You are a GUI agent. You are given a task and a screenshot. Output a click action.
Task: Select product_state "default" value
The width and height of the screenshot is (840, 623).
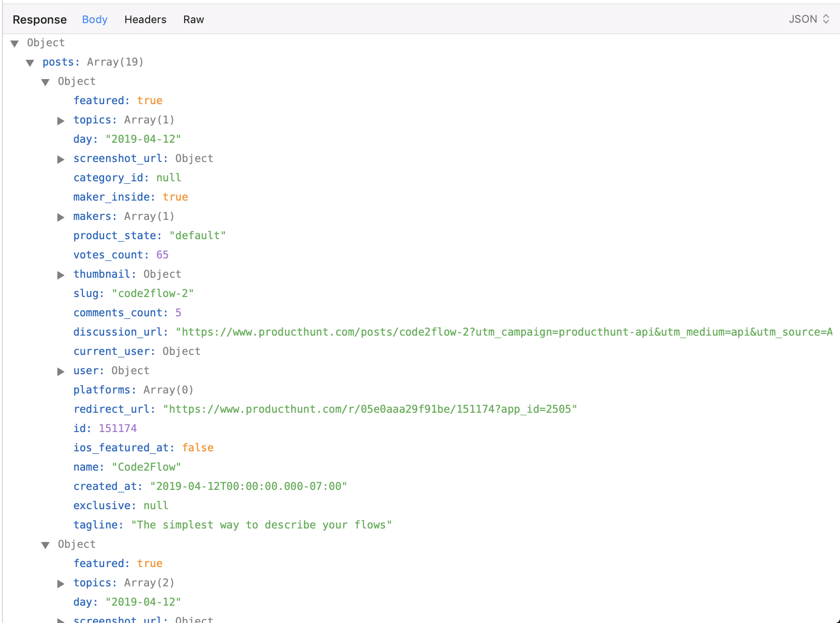(x=198, y=235)
